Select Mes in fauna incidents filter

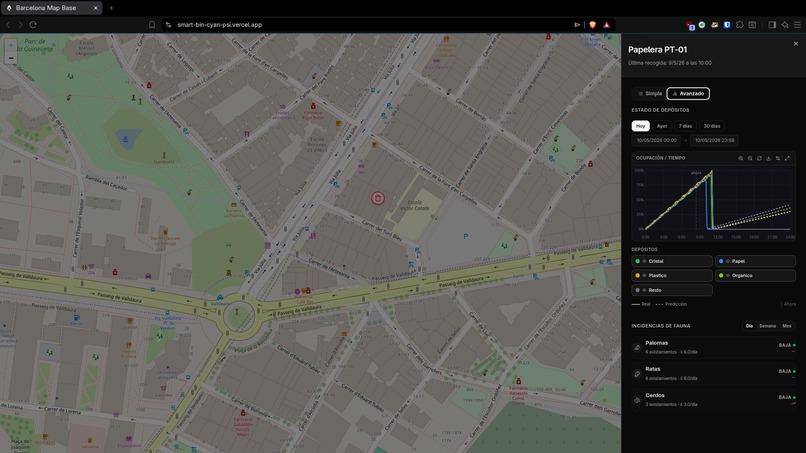pyautogui.click(x=787, y=326)
